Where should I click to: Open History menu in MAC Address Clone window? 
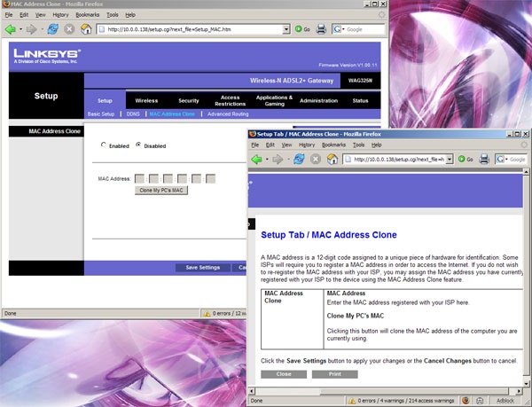coord(60,15)
